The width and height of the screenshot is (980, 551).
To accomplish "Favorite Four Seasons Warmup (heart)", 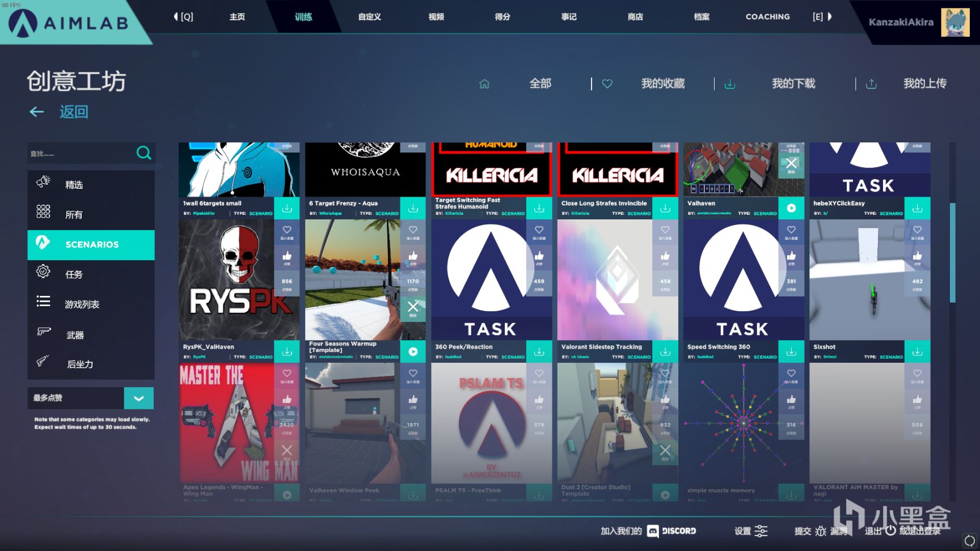I will tap(413, 232).
